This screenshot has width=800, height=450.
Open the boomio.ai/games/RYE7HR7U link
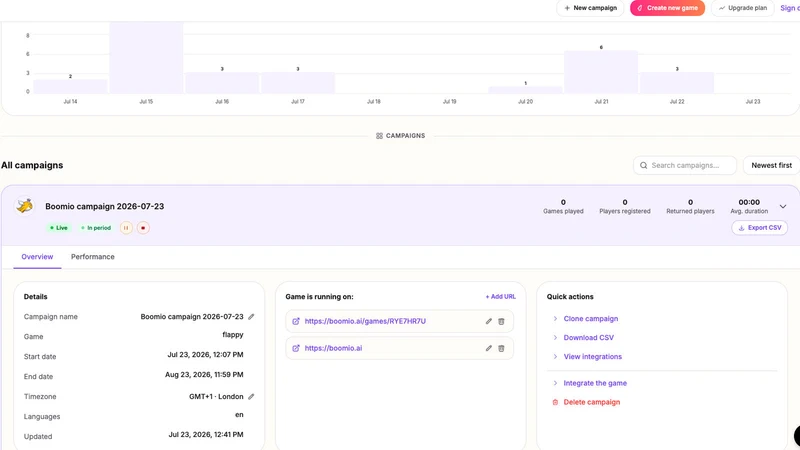[365, 321]
